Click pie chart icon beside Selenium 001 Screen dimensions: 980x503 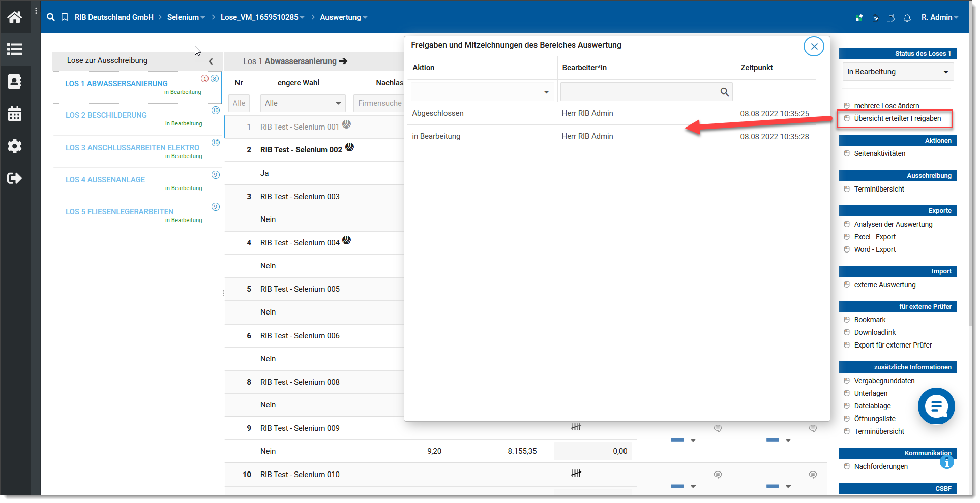point(347,124)
